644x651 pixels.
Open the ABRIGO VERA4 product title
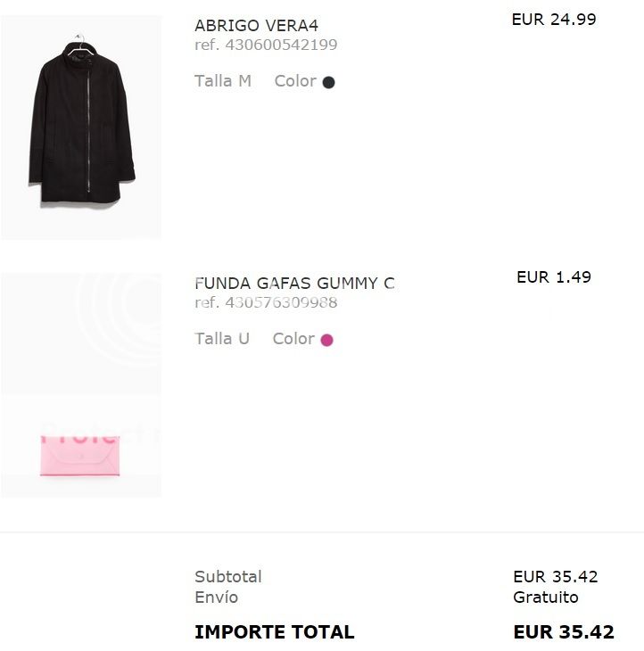tap(256, 26)
